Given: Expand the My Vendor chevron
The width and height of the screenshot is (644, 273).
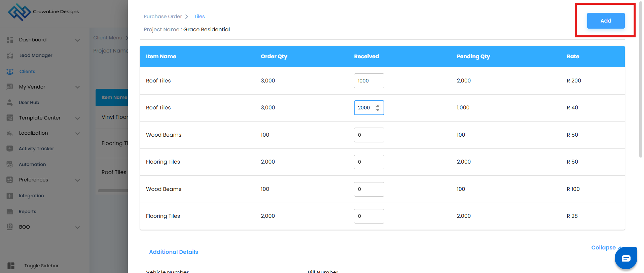Looking at the screenshot, I should [78, 87].
